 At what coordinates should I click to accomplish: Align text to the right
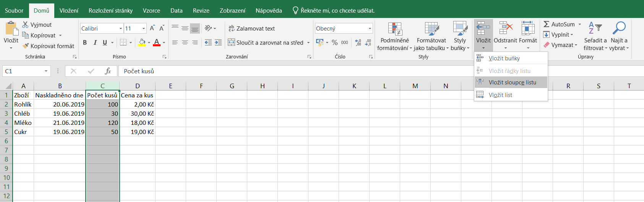(195, 42)
